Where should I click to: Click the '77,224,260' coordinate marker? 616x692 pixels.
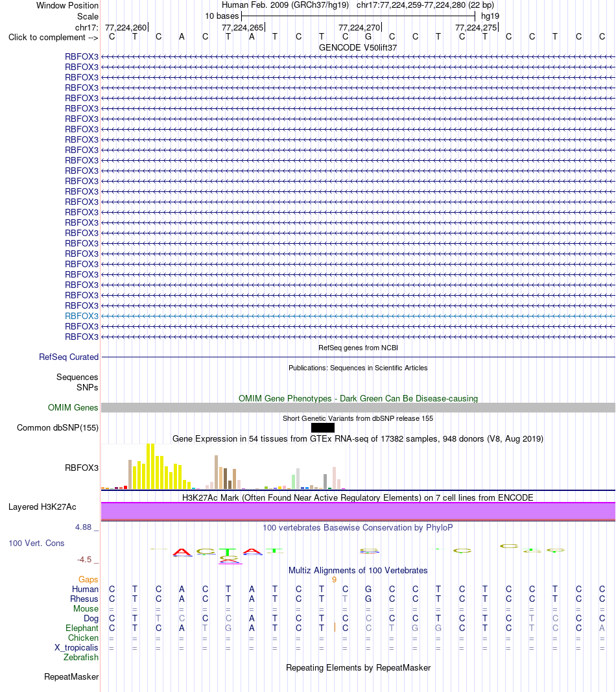point(126,27)
